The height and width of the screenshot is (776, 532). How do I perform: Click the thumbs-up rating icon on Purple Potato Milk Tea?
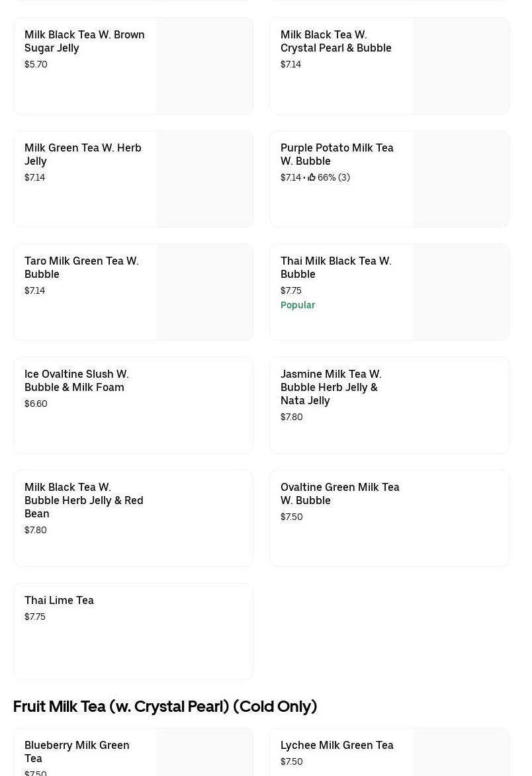point(312,177)
